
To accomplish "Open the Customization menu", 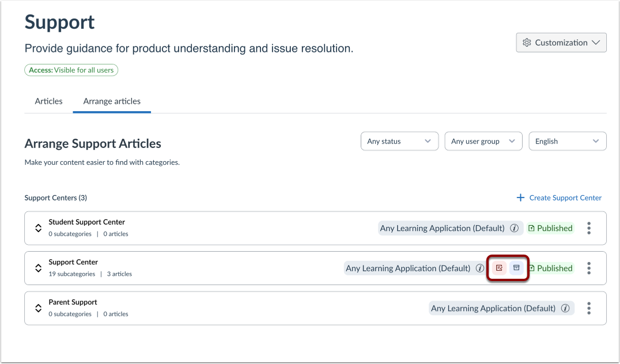I will [561, 43].
